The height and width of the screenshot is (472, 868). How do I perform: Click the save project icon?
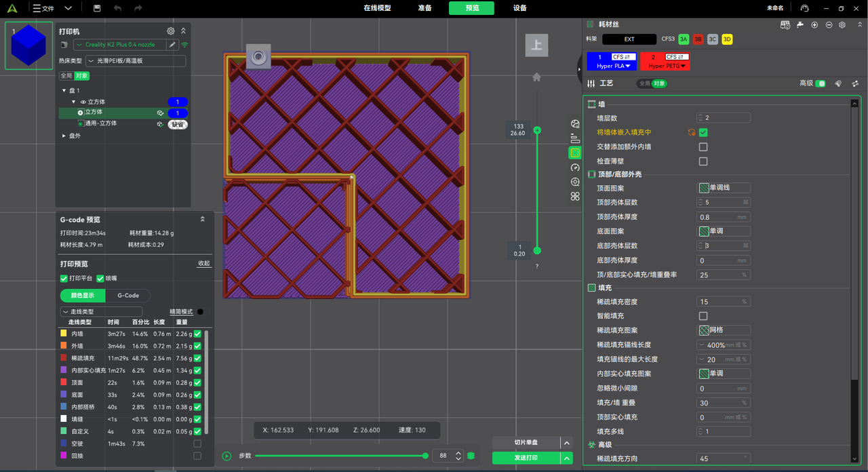click(x=98, y=8)
